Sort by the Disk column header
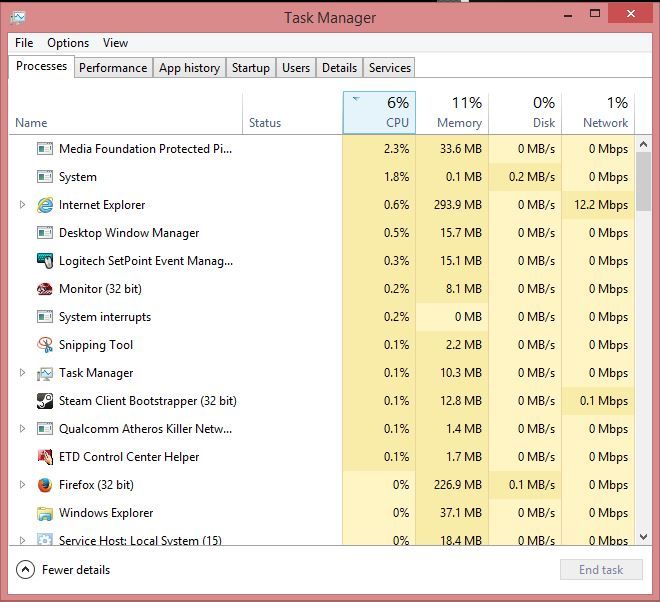The height and width of the screenshot is (602, 660). (x=525, y=113)
